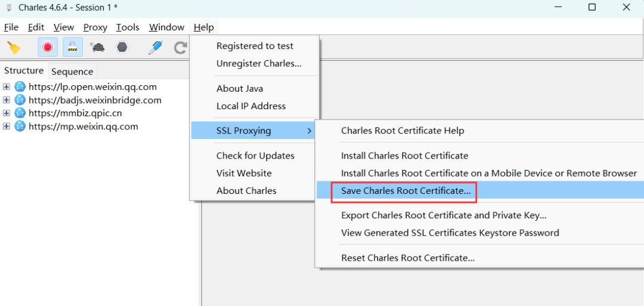Screen dimensions: 644x306
Task: Expand the badjs.weixinbridge.com node
Action: 6,100
